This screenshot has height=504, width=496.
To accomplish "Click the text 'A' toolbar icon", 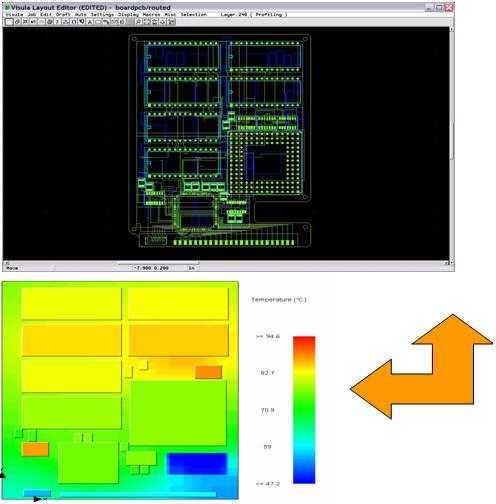I will click(x=90, y=22).
